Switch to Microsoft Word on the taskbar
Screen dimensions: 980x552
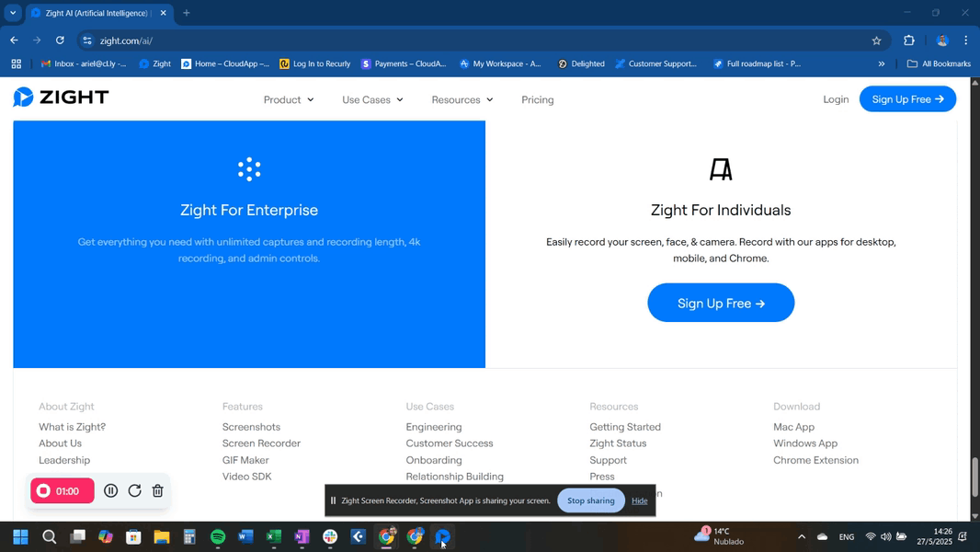[245, 536]
